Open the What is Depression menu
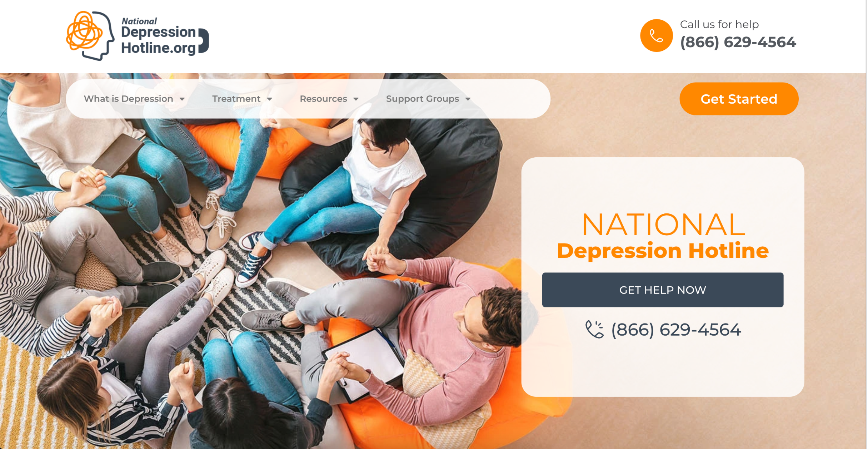This screenshot has width=868, height=449. pos(129,99)
